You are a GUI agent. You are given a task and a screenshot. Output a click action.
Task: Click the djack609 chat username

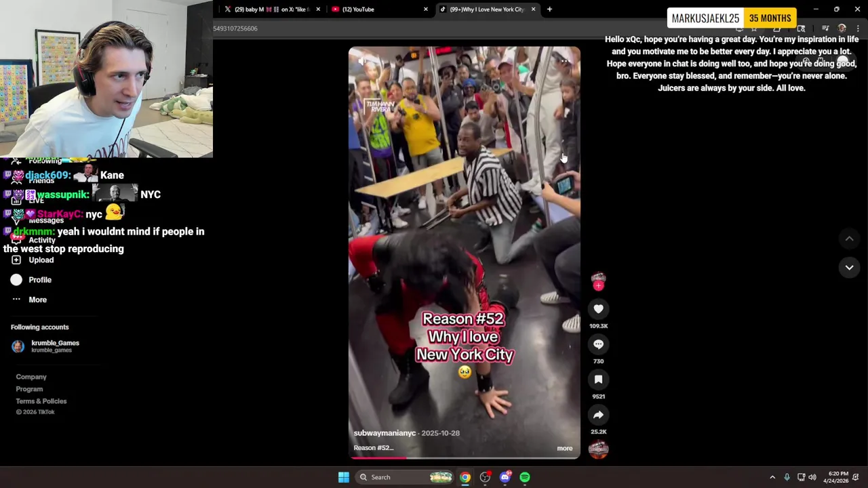47,176
